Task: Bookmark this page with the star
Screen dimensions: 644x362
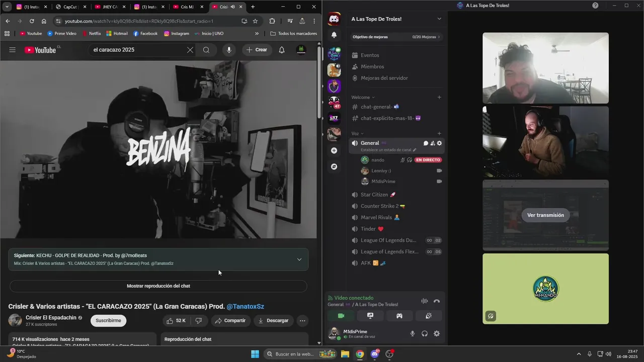Action: (255, 21)
